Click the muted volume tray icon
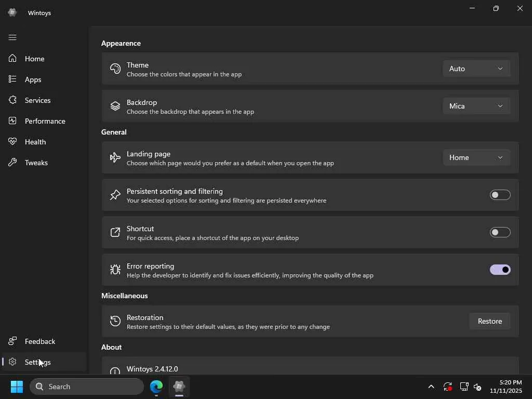Screen dimensions: 532x399 (x=477, y=387)
